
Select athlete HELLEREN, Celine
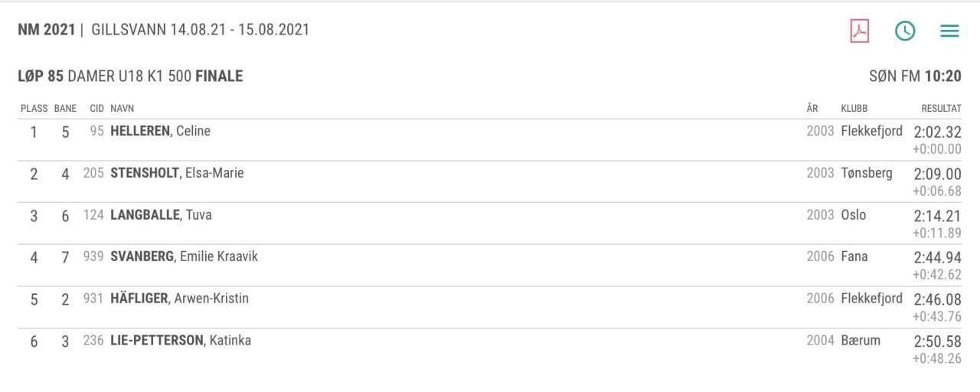pyautogui.click(x=160, y=131)
